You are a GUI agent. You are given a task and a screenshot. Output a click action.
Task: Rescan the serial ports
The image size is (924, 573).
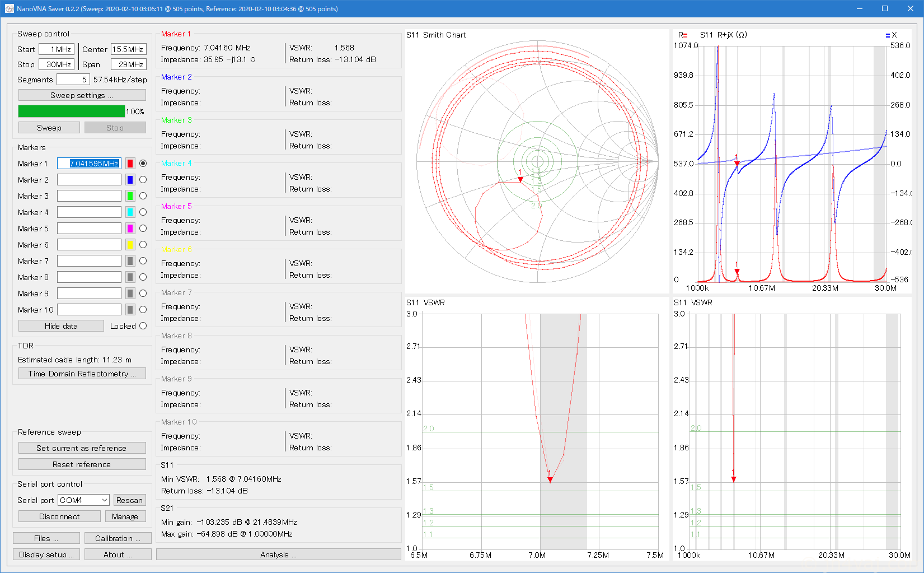130,500
